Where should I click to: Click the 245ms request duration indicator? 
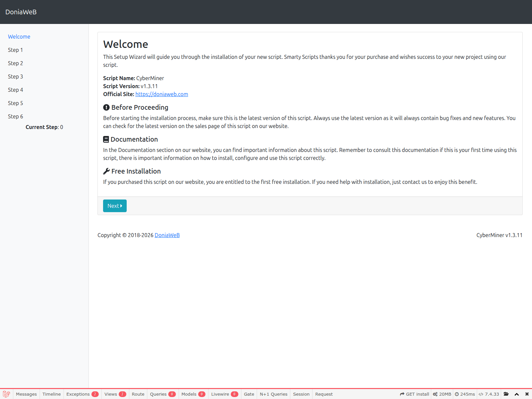point(465,394)
